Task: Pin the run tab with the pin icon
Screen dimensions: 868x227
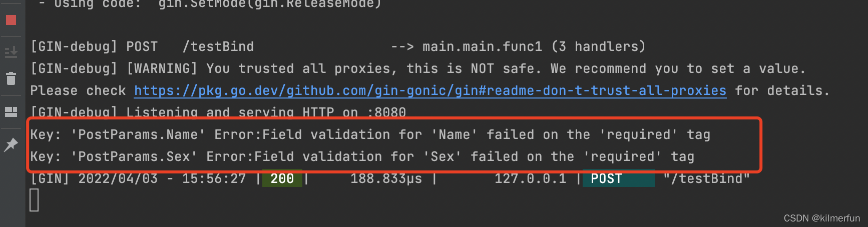Action: (11, 145)
